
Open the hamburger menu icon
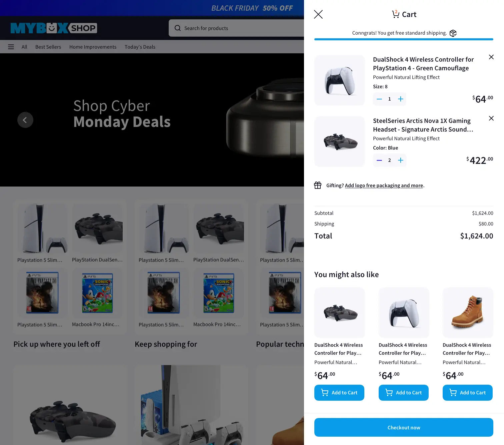11,47
